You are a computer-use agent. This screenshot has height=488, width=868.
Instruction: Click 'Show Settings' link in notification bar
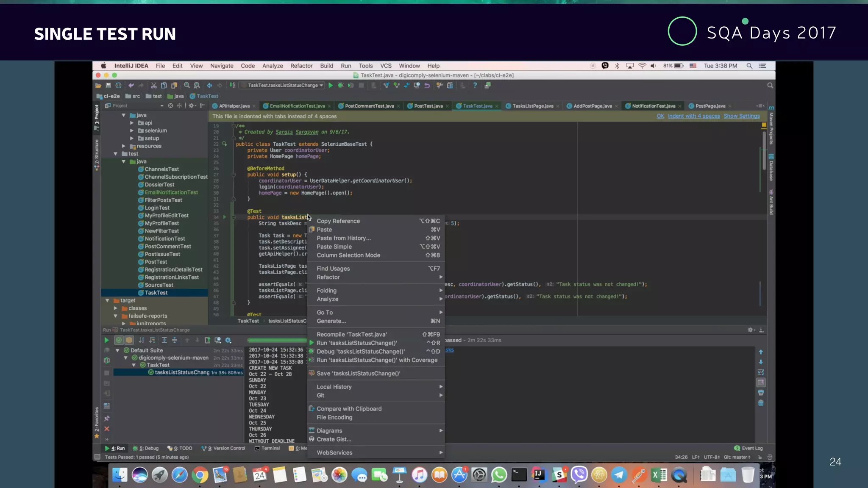click(741, 116)
